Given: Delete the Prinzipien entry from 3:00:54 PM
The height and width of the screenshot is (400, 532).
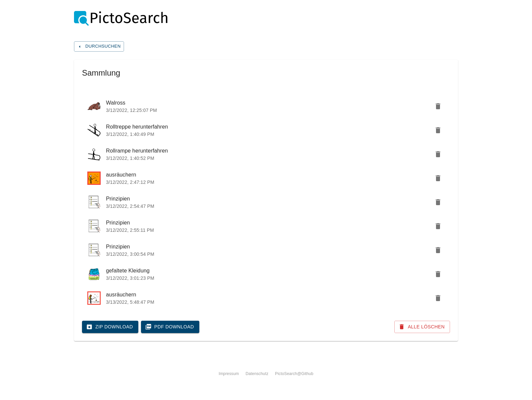Looking at the screenshot, I should pyautogui.click(x=438, y=250).
